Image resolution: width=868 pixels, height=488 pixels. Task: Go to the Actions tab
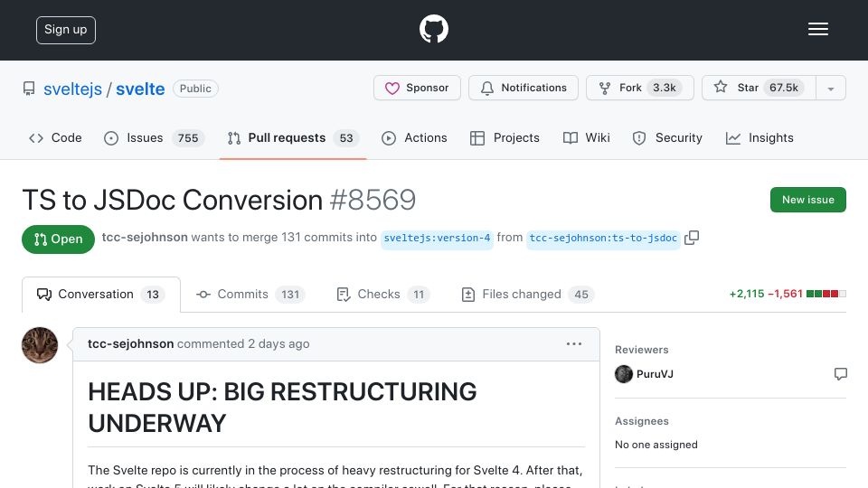point(414,137)
